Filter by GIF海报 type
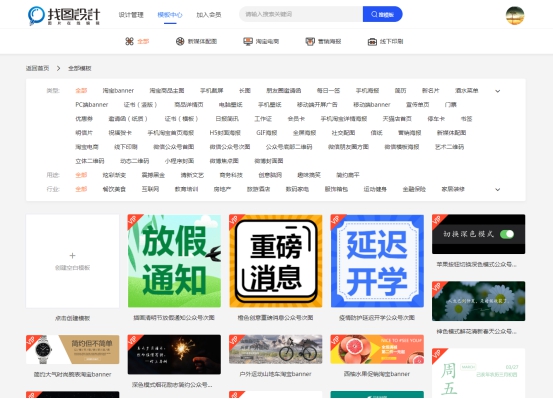 coord(267,133)
